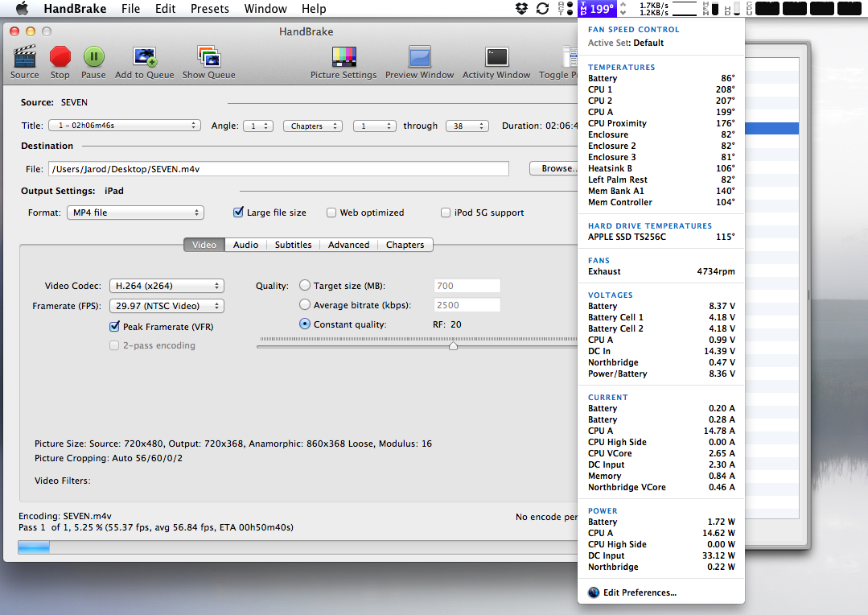Screen dimensions: 868x615
Task: Click the DC Input 33.12 W row
Action: pos(661,555)
